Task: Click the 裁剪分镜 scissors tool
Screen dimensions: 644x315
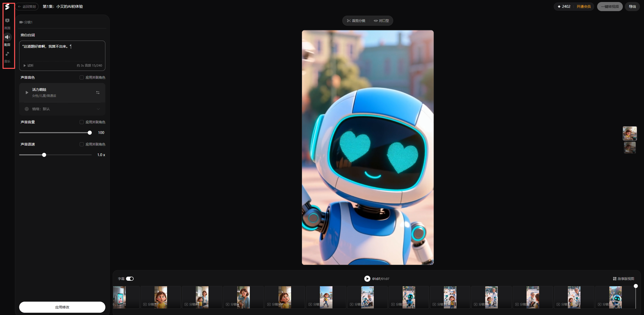Action: (x=356, y=21)
